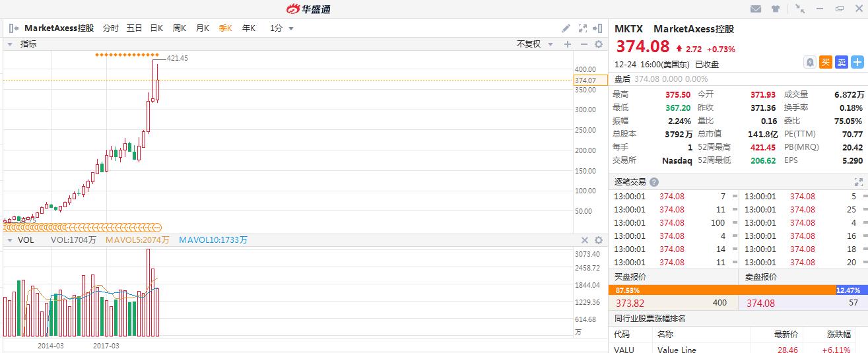Click 52周最低 value 206.62
The width and height of the screenshot is (868, 353).
click(764, 160)
